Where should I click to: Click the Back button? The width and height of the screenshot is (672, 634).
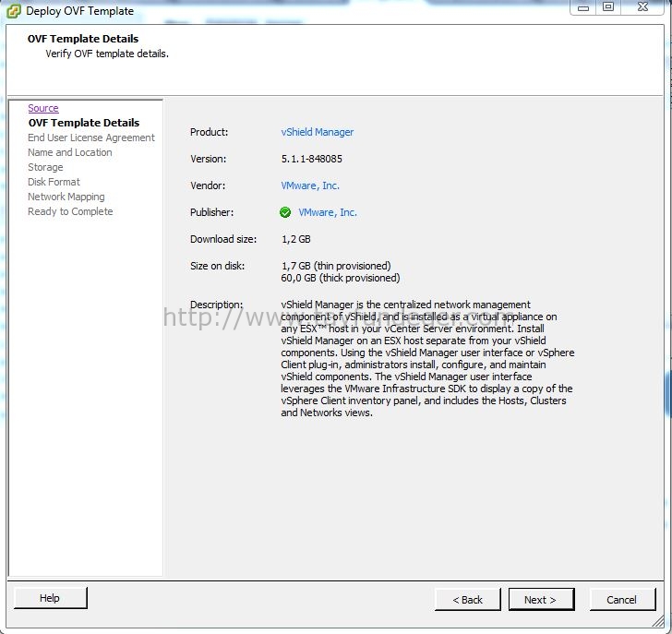(x=468, y=600)
